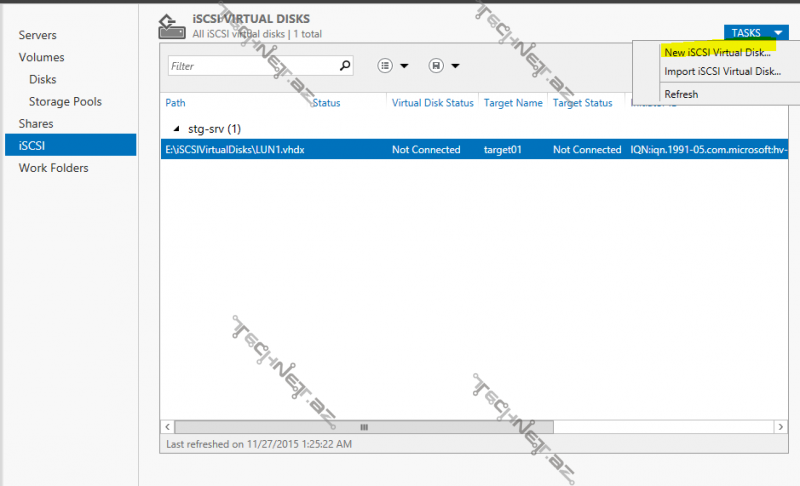
Task: Expand the list view options dropdown arrow
Action: point(405,67)
